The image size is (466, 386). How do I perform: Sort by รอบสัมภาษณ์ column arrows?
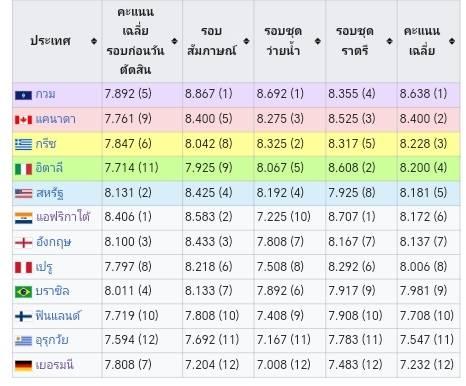point(246,41)
